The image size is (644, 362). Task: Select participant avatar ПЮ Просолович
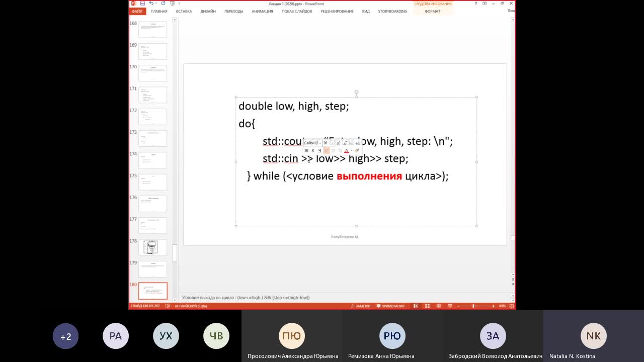click(x=292, y=336)
